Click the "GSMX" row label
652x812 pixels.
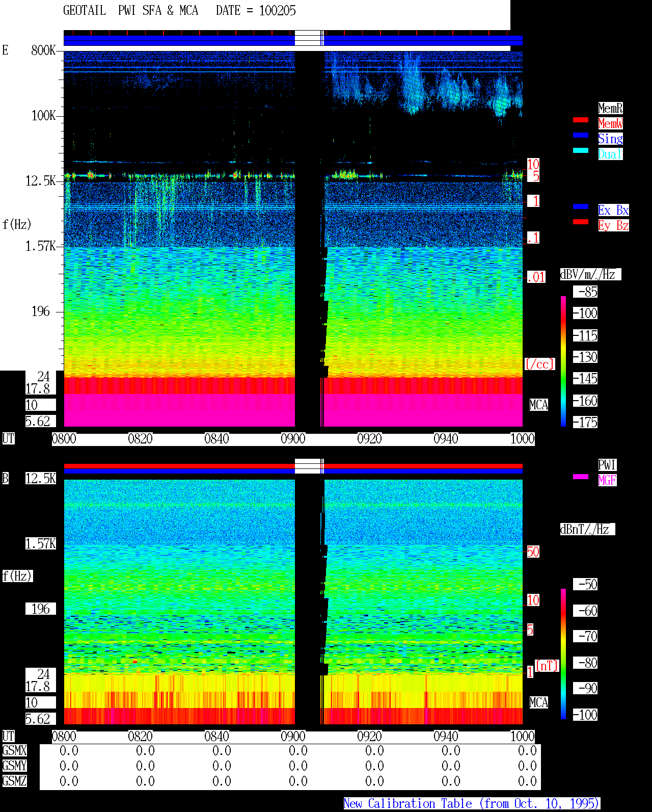click(14, 750)
